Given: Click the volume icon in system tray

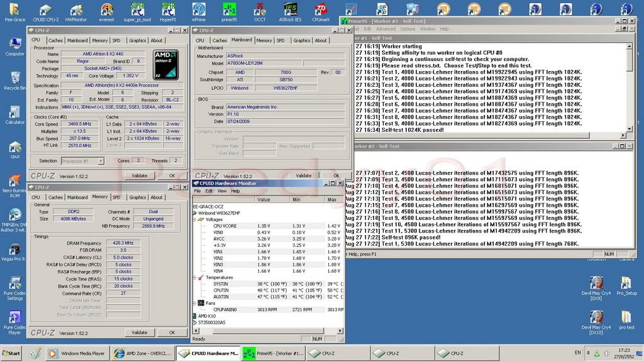Looking at the screenshot, I should pos(606,353).
